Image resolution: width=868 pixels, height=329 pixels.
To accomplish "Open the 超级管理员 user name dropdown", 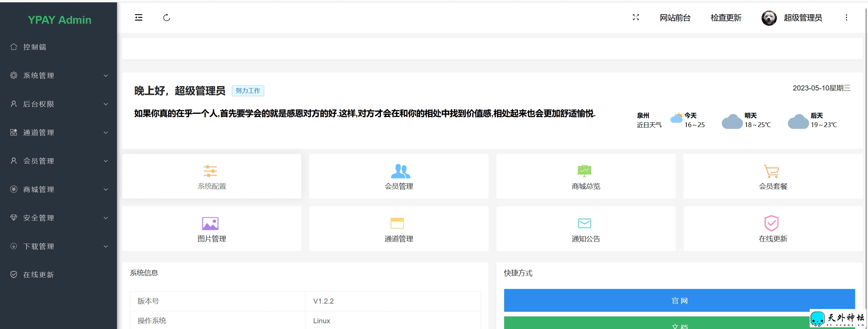I will pyautogui.click(x=803, y=18).
